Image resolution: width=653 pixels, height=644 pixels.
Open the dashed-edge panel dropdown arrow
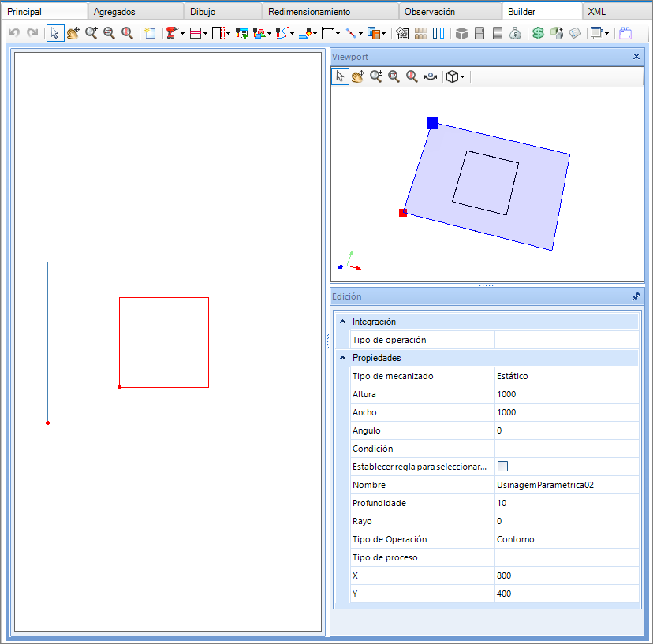(x=228, y=33)
